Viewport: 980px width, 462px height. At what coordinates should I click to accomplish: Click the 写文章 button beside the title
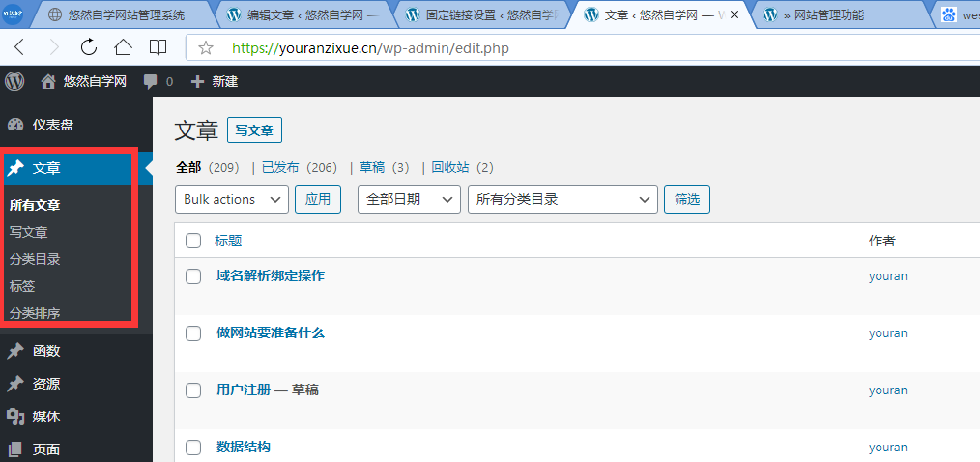[254, 130]
